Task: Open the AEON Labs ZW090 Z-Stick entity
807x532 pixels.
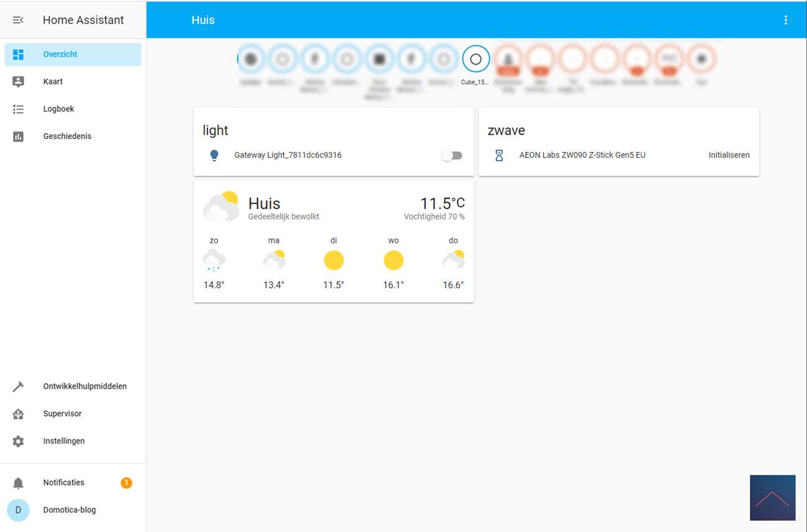Action: coord(582,155)
